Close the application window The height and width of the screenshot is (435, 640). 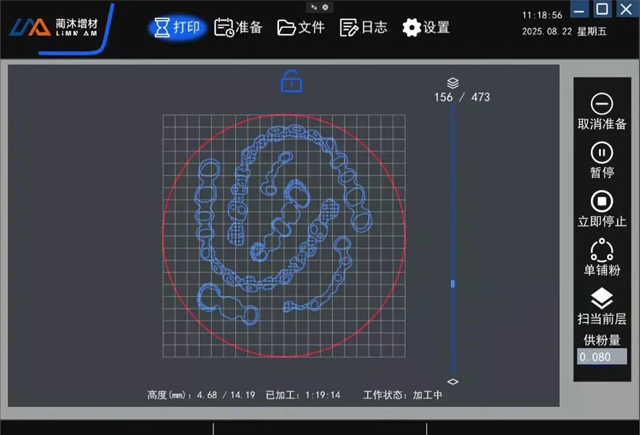click(x=626, y=9)
